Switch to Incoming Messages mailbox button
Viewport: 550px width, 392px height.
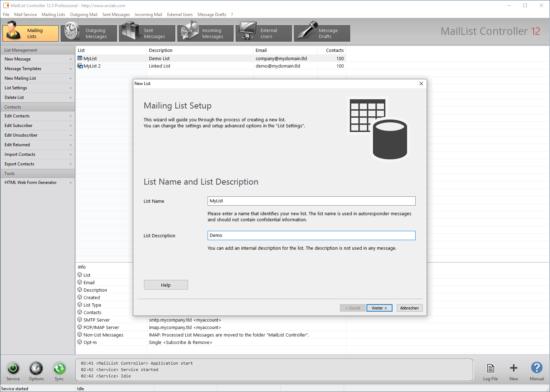point(205,33)
